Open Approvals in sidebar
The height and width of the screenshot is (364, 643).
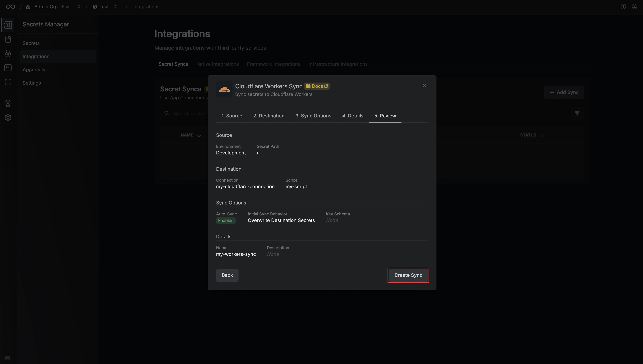pos(58,70)
